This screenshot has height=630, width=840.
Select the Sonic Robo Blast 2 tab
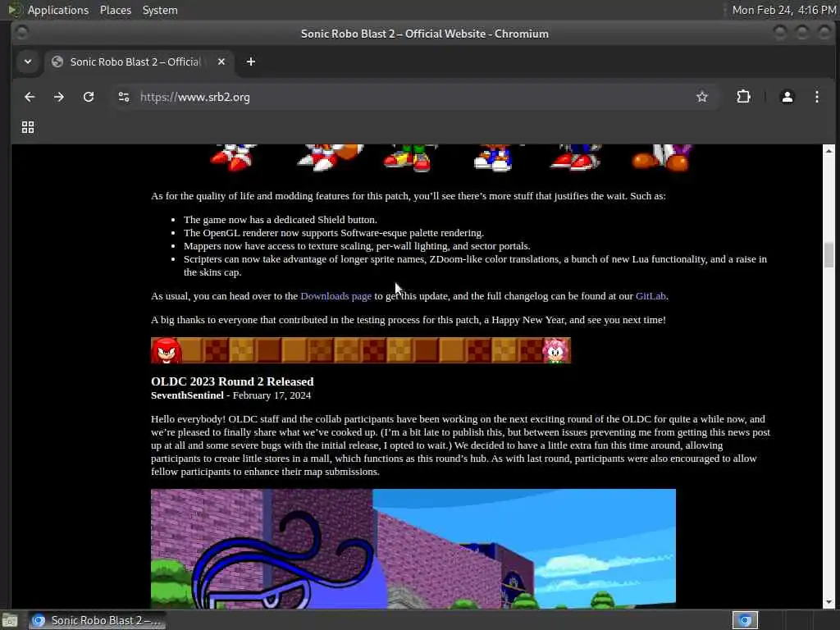(138, 62)
